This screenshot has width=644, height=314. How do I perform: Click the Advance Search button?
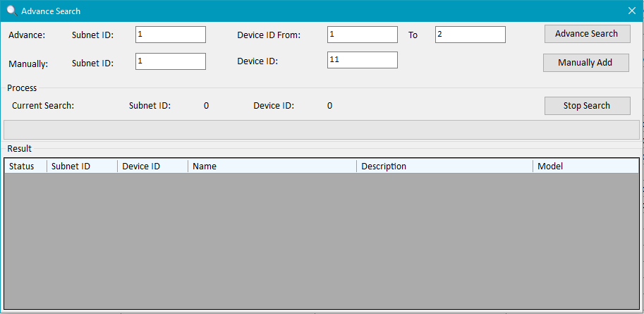[588, 34]
